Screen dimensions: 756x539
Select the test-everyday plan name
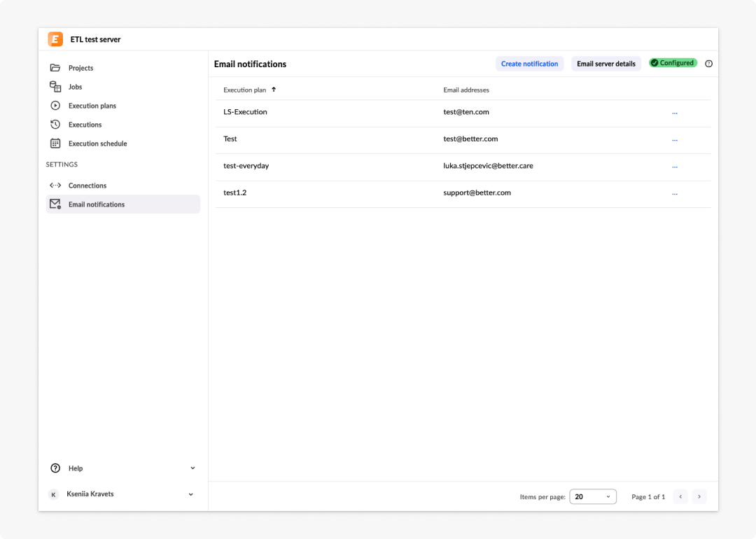pos(246,166)
